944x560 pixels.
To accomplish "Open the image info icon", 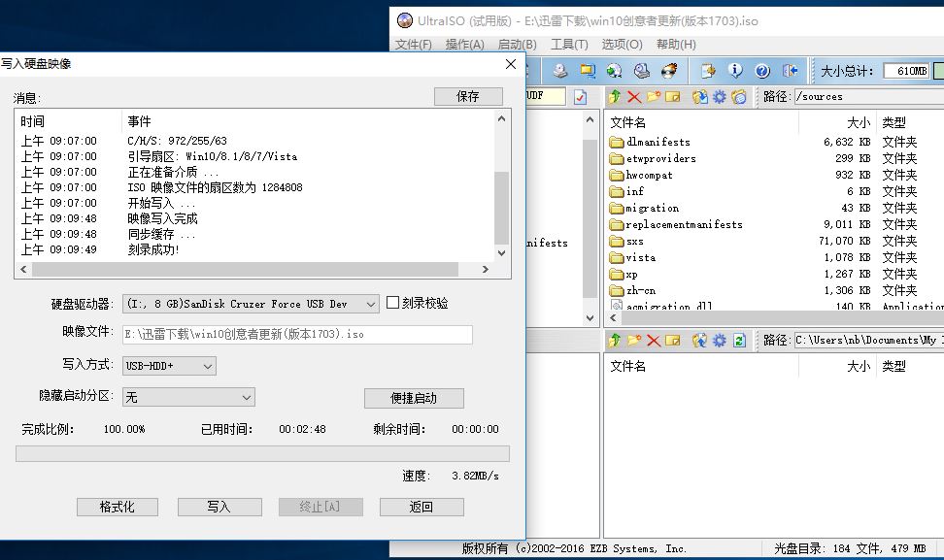I will coord(735,71).
